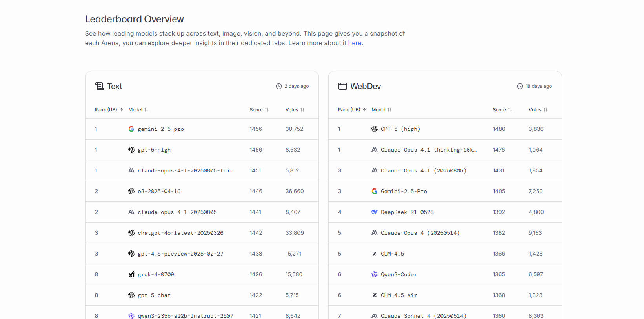Image resolution: width=644 pixels, height=319 pixels.
Task: Open the 'here' learn more link
Action: coord(355,43)
